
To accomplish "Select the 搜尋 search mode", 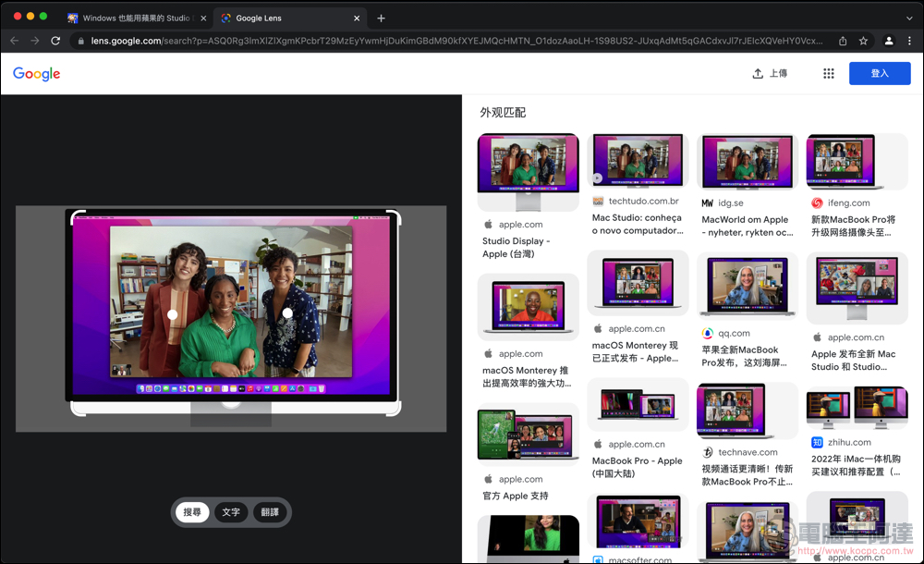I will pos(192,512).
